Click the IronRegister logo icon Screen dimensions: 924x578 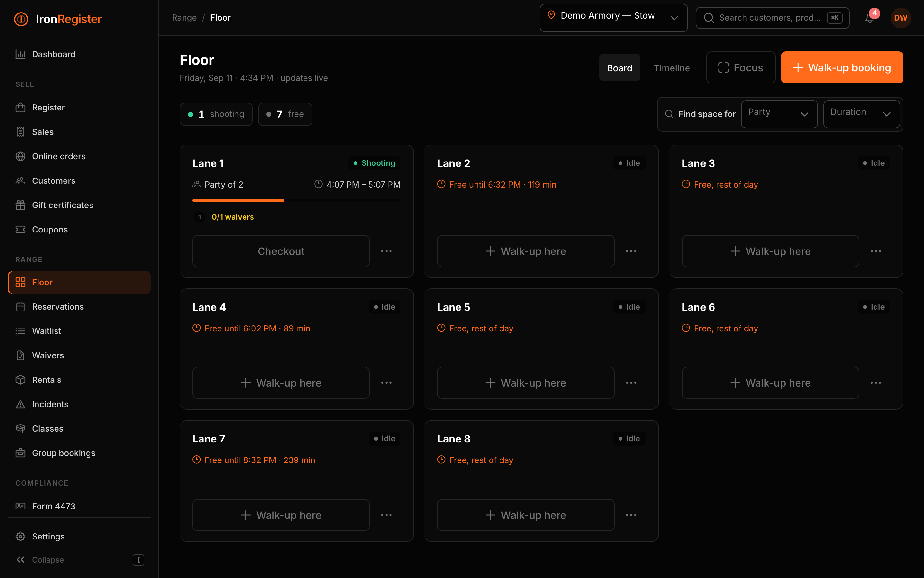(x=21, y=19)
